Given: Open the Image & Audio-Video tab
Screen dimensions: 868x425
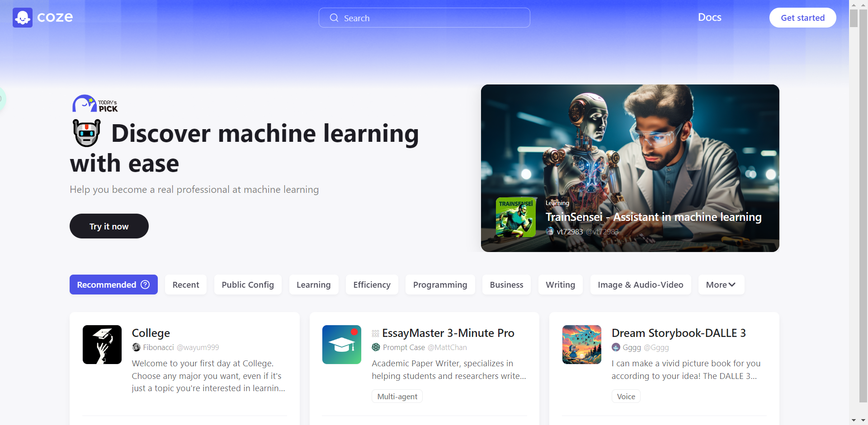Looking at the screenshot, I should pyautogui.click(x=640, y=285).
